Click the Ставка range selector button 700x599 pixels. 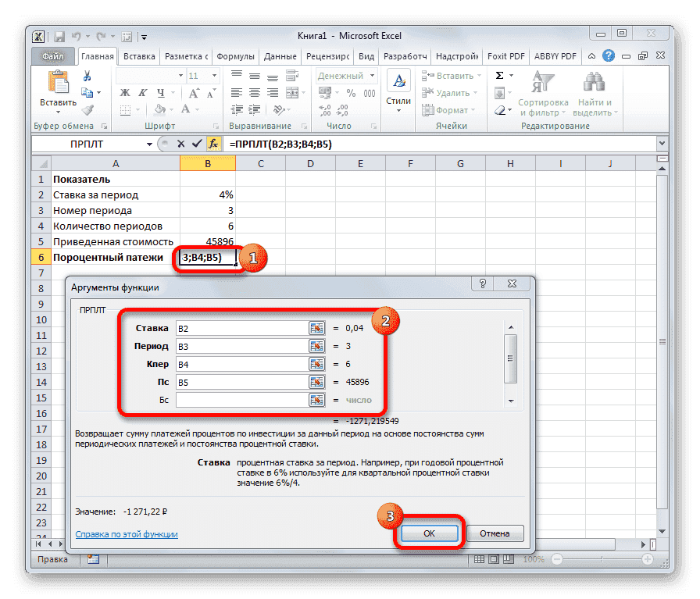click(x=316, y=327)
